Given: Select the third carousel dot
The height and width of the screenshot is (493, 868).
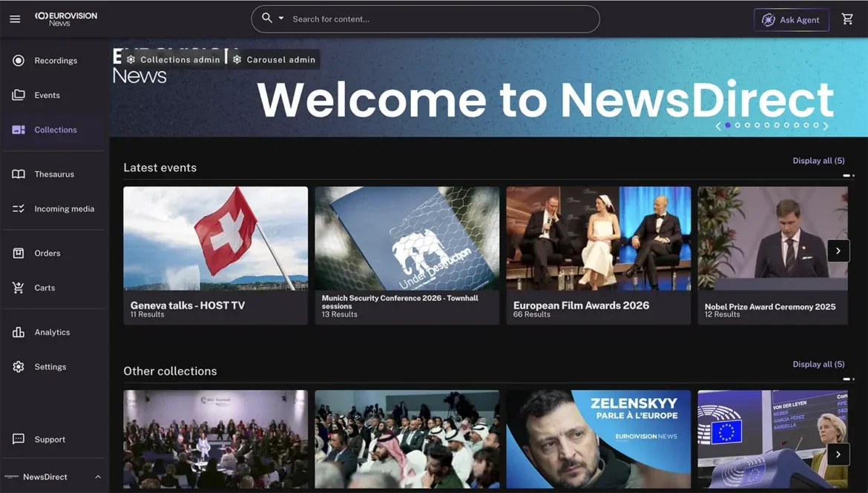Looking at the screenshot, I should [747, 125].
